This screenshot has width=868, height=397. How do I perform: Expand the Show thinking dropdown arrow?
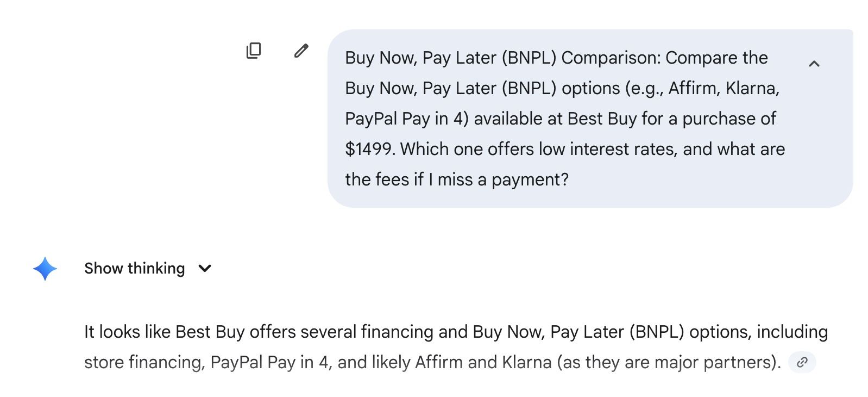point(205,268)
